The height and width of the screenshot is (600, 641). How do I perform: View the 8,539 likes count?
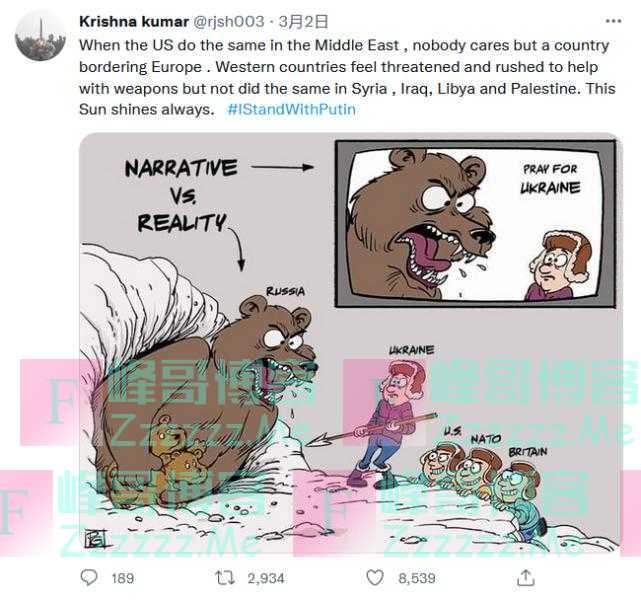point(417,578)
